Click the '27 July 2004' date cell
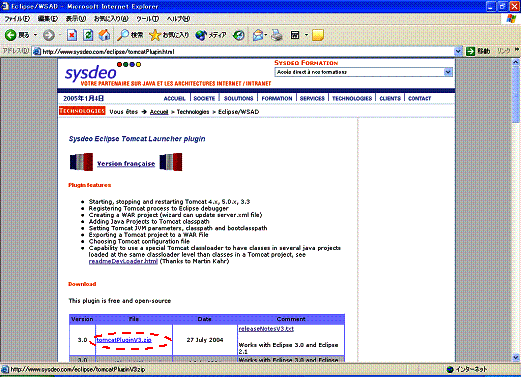Image resolution: width=523 pixels, height=378 pixels. (205, 340)
